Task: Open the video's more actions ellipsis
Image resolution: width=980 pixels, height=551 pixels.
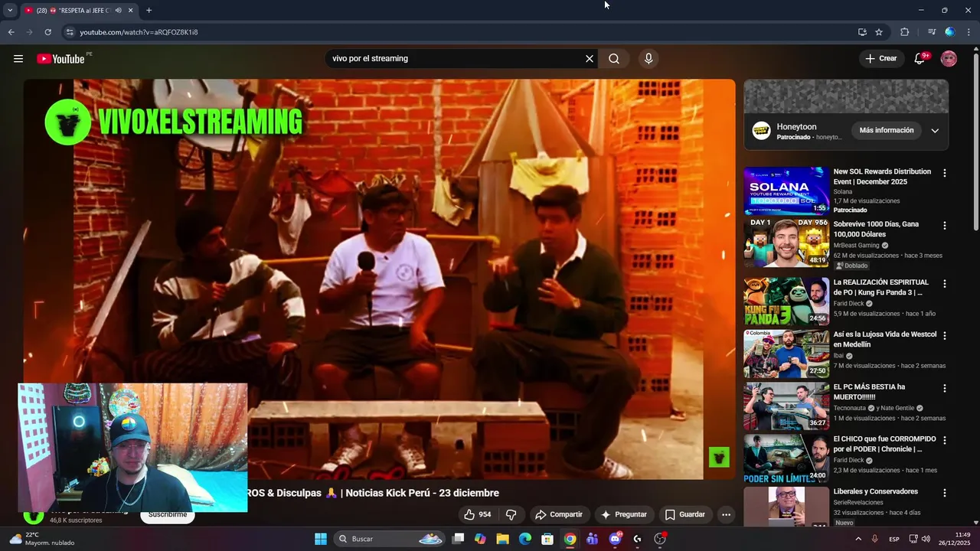Action: coord(726,514)
